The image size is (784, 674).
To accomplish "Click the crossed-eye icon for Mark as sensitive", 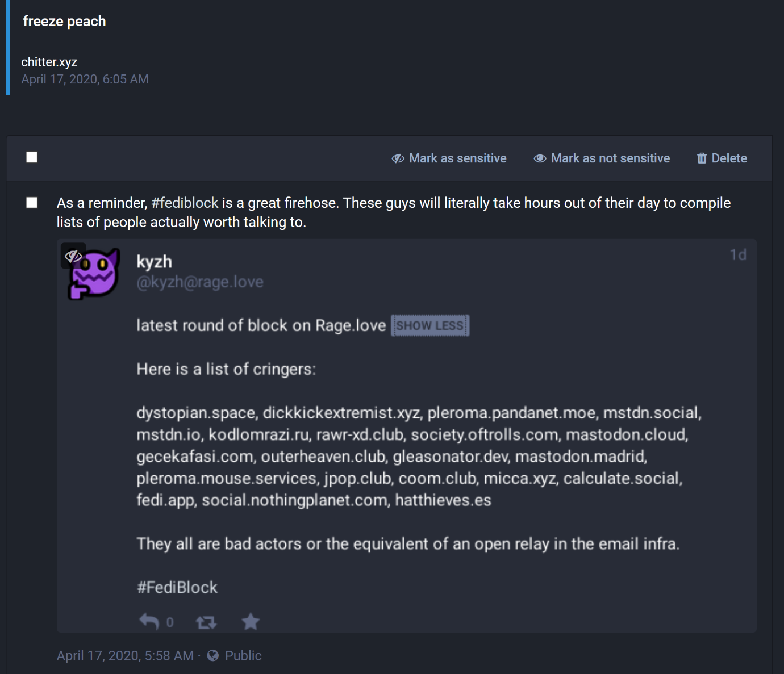I will click(x=398, y=158).
